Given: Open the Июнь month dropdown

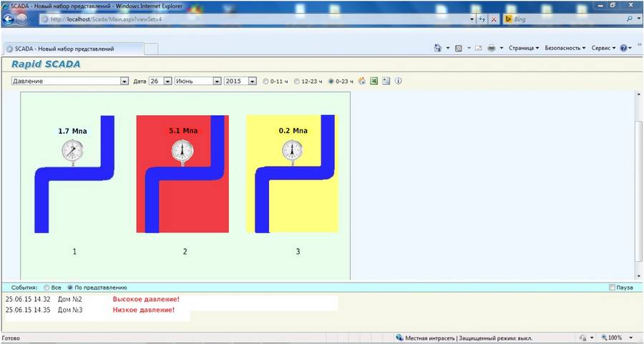Looking at the screenshot, I should tap(217, 82).
